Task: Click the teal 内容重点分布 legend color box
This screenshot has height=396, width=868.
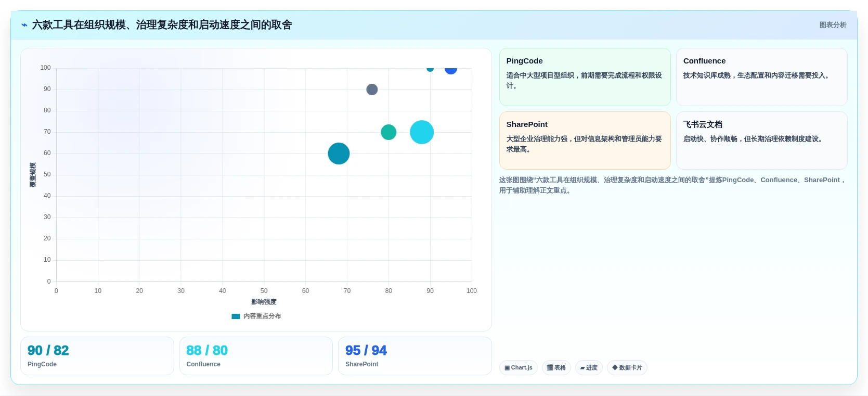Action: 236,316
